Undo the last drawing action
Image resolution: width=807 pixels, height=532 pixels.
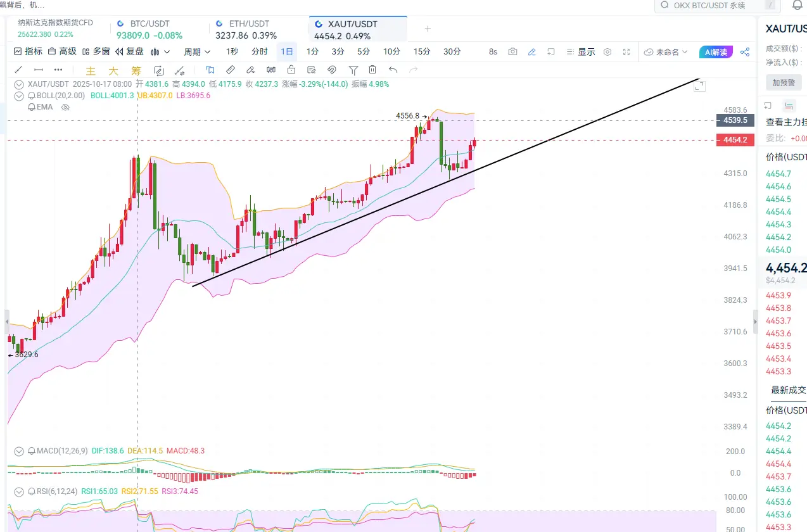(x=393, y=70)
